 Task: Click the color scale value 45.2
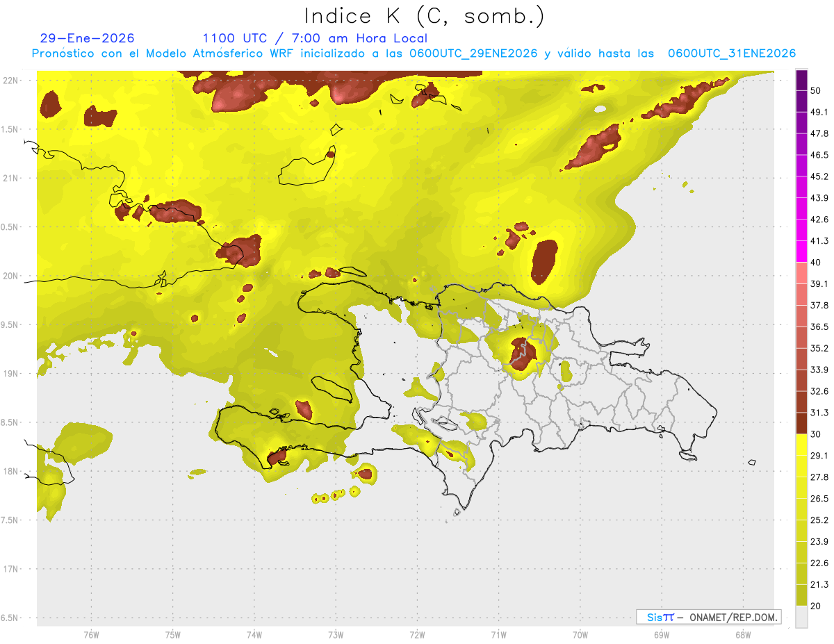819,176
